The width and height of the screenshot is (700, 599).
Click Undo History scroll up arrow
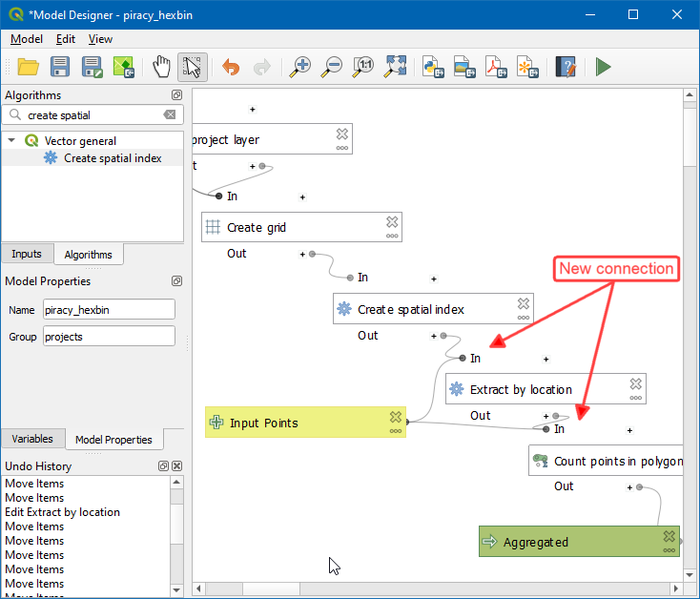tap(176, 482)
